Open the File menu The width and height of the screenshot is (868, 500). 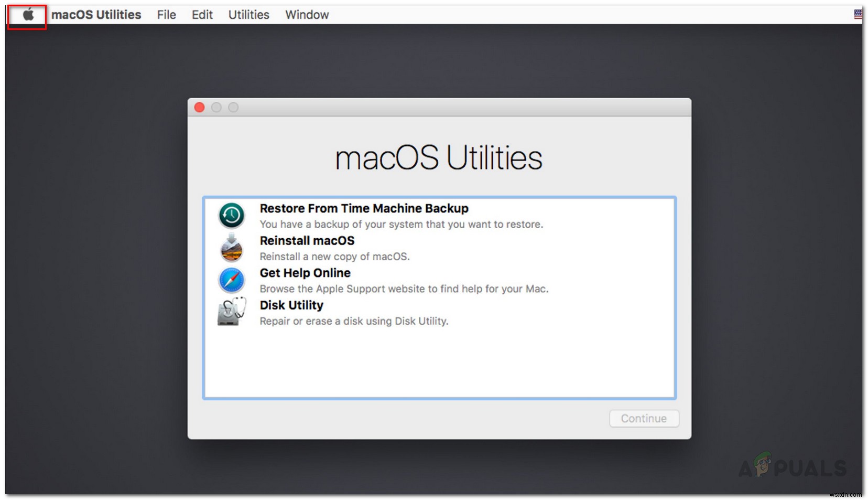(x=166, y=14)
